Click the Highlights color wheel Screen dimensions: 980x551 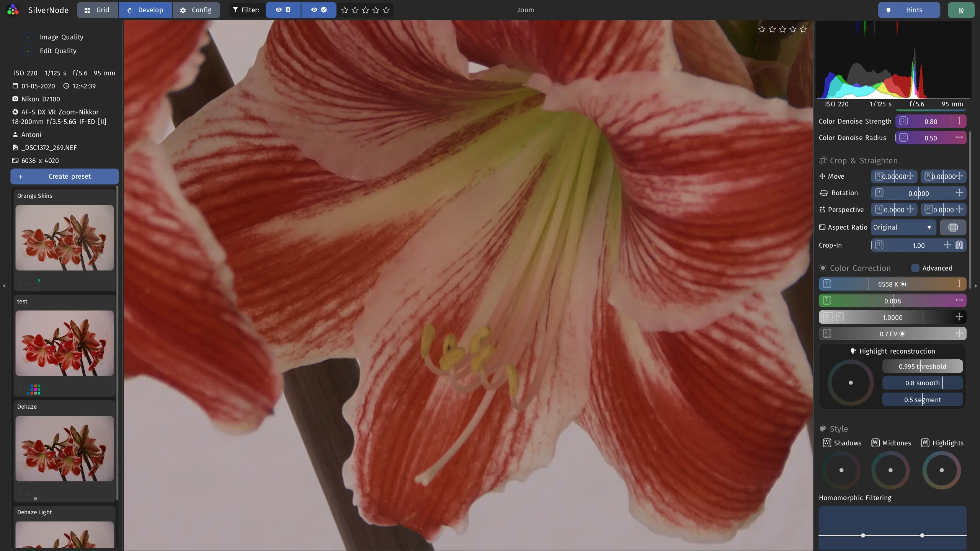click(942, 470)
